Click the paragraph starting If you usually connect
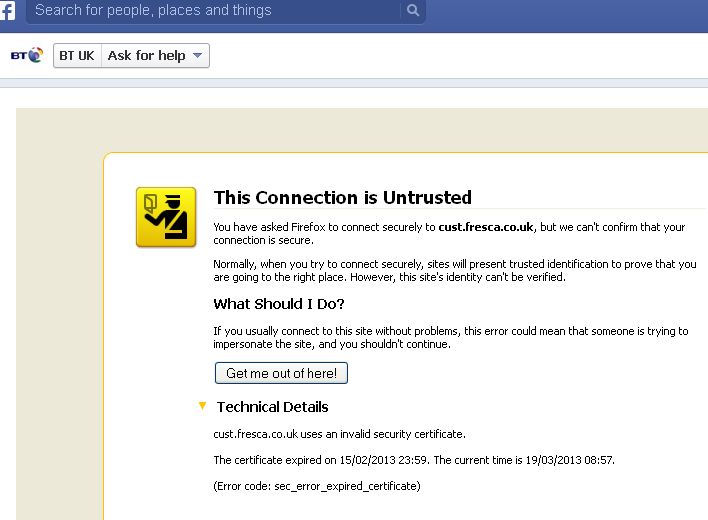This screenshot has width=708, height=520. [x=451, y=338]
